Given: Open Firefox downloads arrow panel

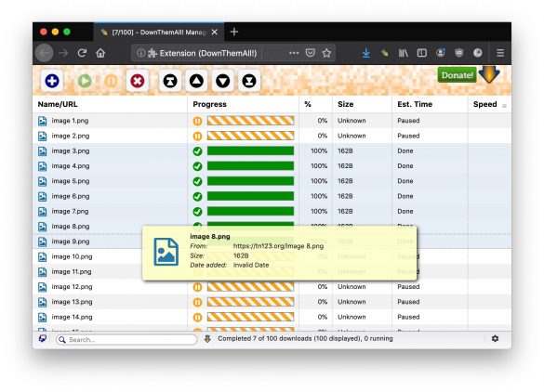Looking at the screenshot, I should [x=366, y=53].
